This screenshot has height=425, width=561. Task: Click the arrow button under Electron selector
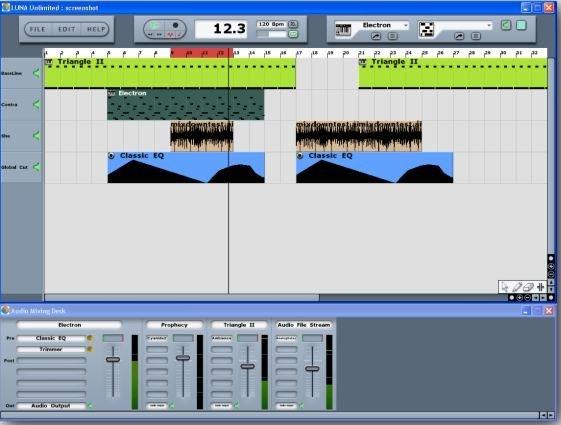coord(376,36)
